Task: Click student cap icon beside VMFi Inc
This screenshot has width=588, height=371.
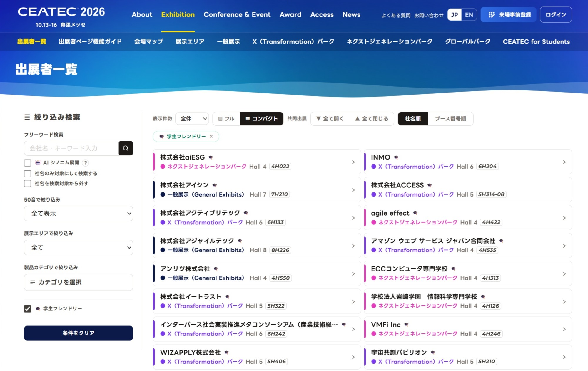Action: [406, 325]
